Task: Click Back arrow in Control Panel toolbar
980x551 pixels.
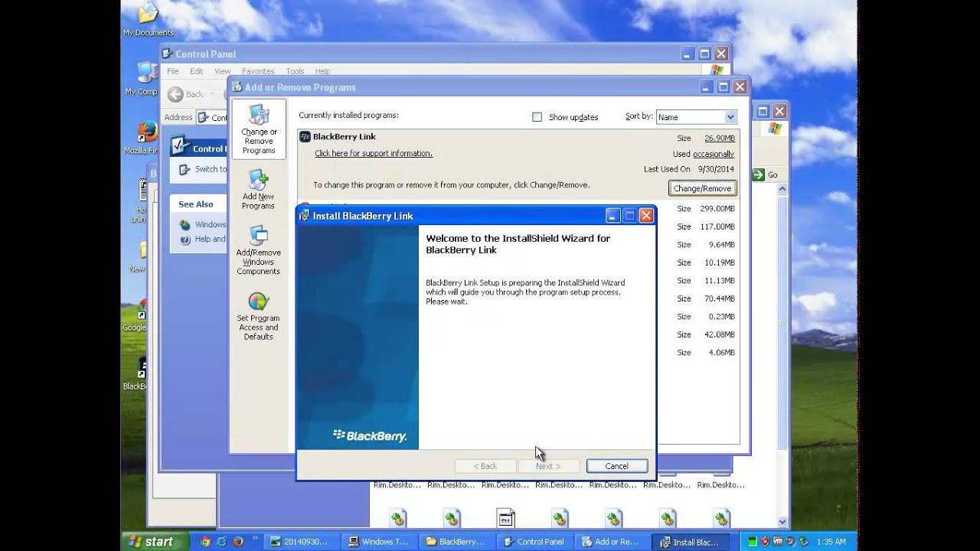Action: pyautogui.click(x=175, y=94)
